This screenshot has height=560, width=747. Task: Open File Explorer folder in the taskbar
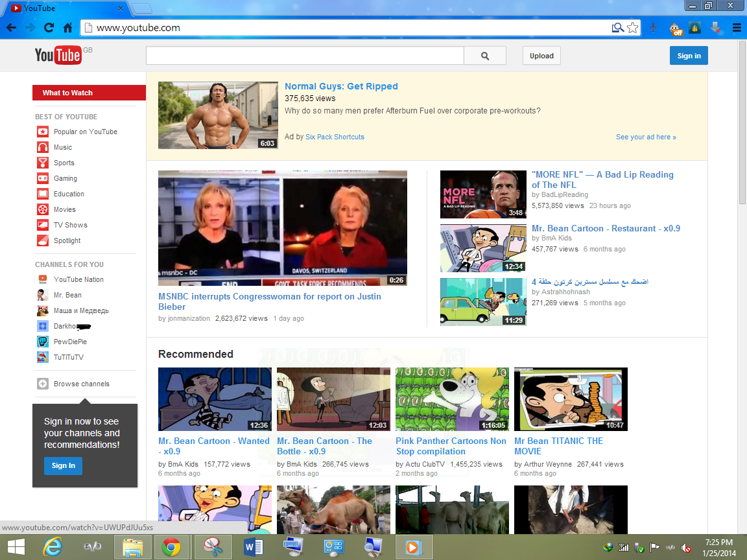point(133,546)
